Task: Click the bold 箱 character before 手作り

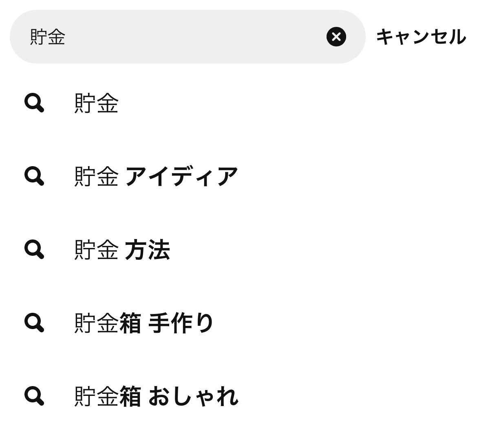Action: [130, 323]
